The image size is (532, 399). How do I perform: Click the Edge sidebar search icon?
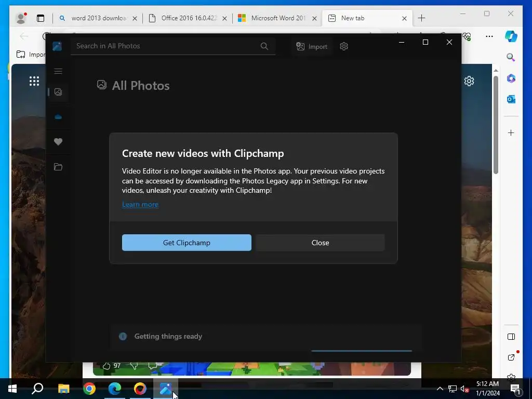pyautogui.click(x=511, y=57)
